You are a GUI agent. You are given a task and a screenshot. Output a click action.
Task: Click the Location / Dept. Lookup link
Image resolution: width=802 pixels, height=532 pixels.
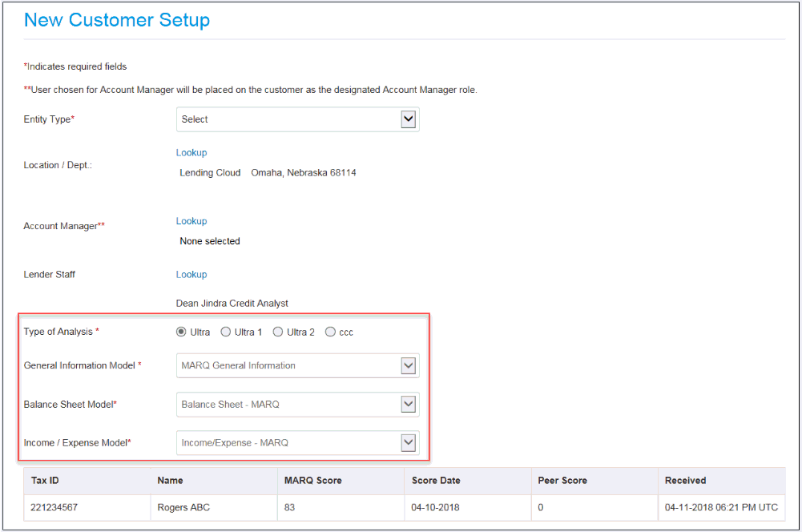tap(191, 152)
